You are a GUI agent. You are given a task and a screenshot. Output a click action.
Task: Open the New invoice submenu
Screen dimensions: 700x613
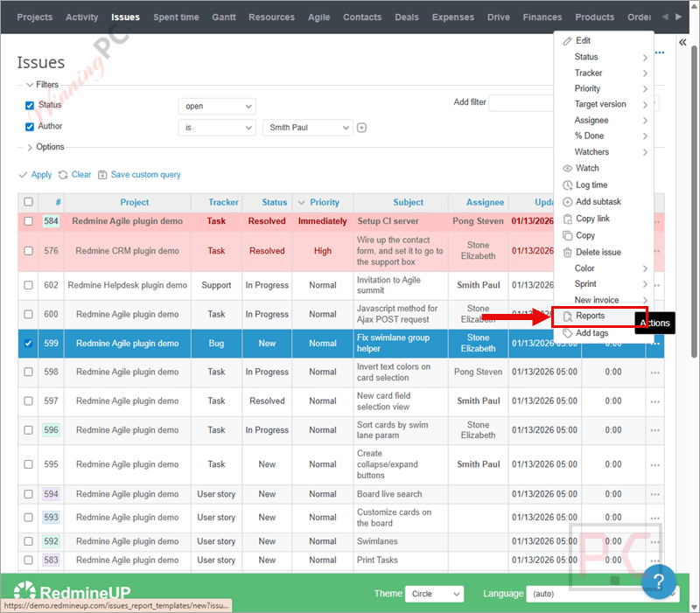click(604, 300)
